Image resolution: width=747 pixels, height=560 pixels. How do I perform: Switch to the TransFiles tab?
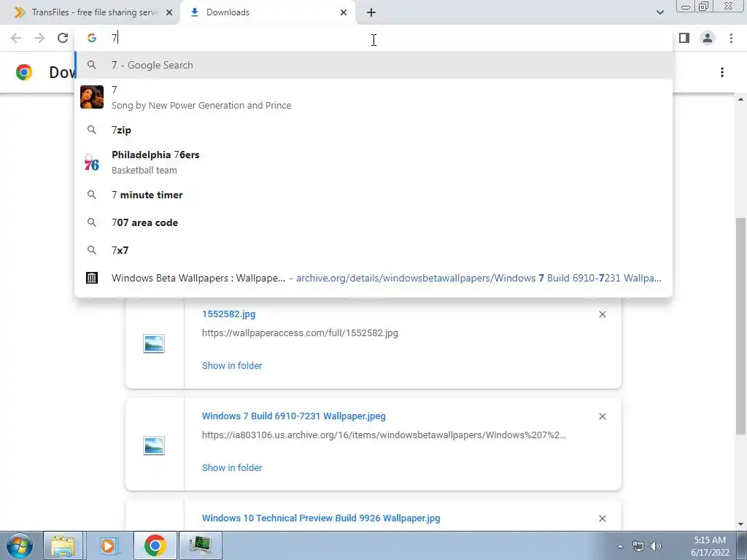90,12
